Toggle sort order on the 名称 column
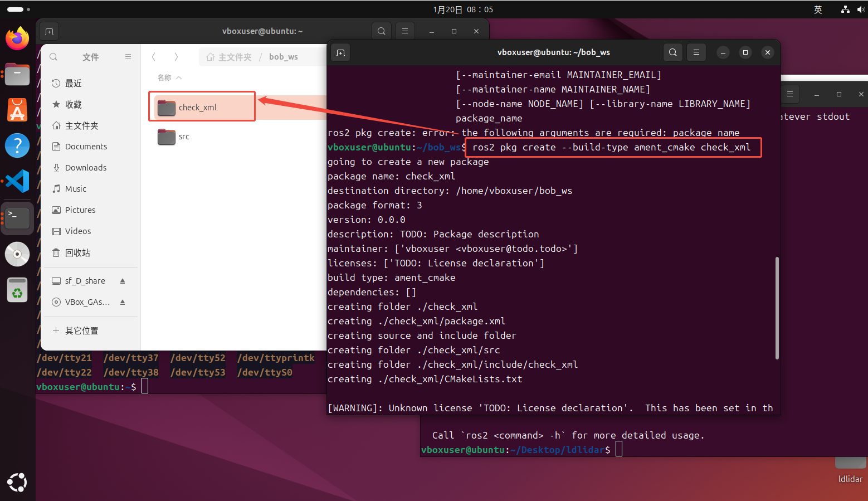868x501 pixels. point(169,77)
